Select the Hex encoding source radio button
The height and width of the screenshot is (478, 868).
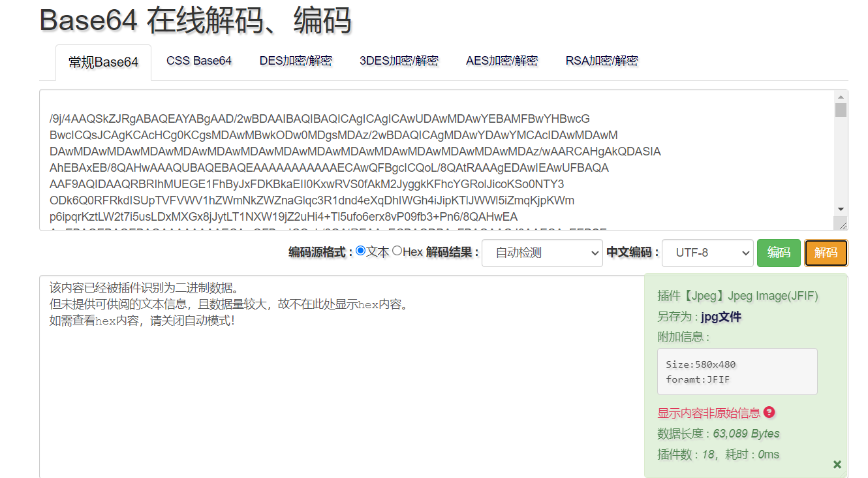point(396,253)
